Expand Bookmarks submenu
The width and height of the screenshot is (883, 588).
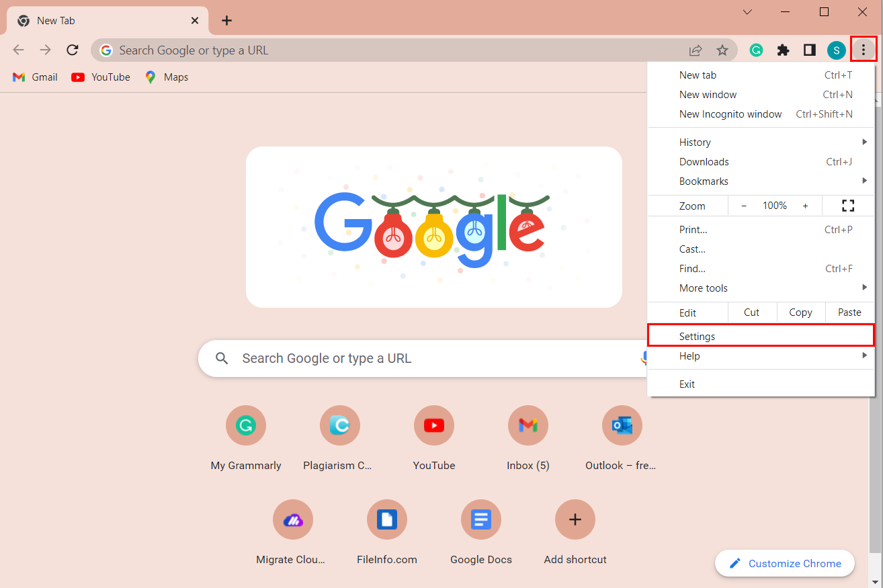761,181
